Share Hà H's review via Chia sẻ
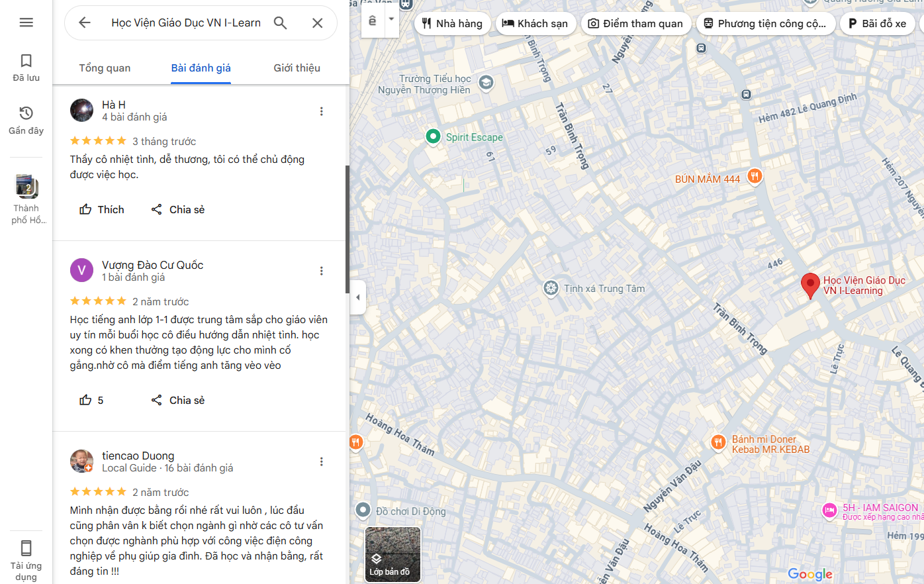The width and height of the screenshot is (924, 584). (178, 209)
